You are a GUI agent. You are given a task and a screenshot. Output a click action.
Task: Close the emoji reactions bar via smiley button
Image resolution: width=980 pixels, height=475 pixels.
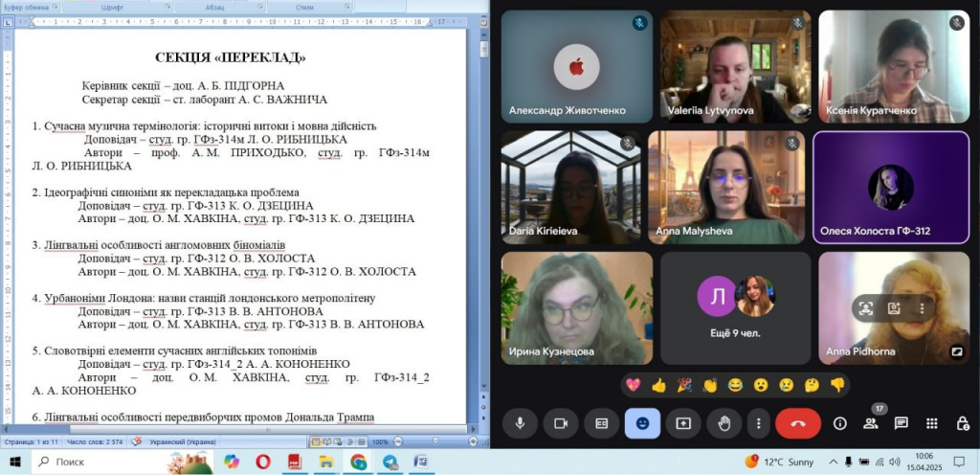[x=642, y=422]
